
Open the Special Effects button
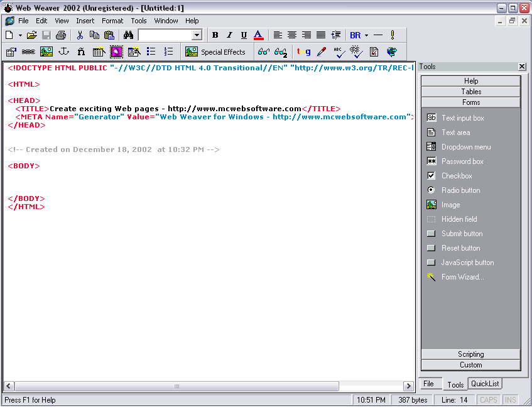215,52
